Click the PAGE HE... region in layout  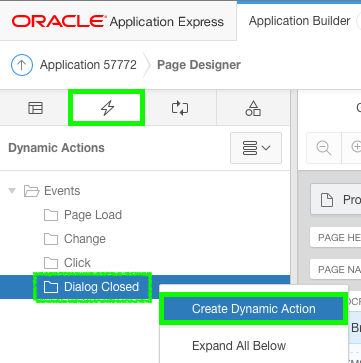point(336,237)
